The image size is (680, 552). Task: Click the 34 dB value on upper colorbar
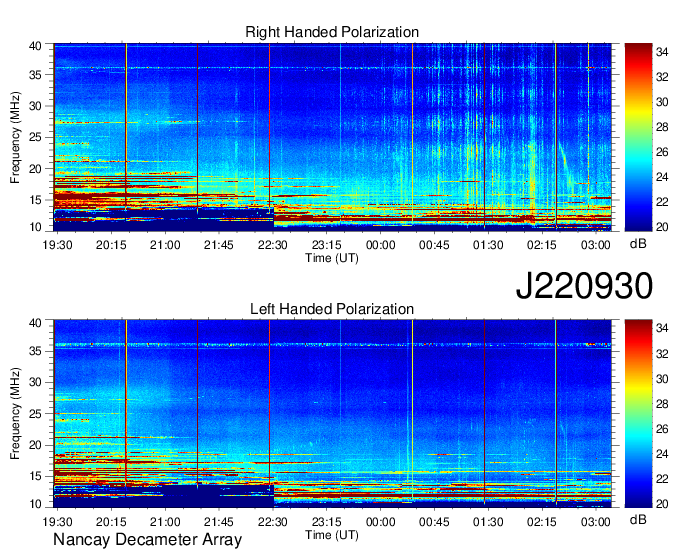click(662, 52)
